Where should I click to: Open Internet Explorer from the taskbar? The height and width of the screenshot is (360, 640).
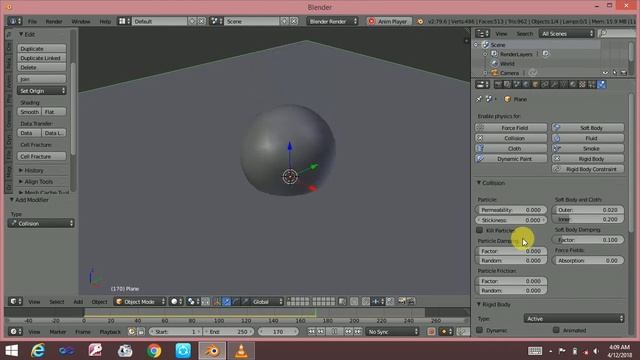point(38,351)
